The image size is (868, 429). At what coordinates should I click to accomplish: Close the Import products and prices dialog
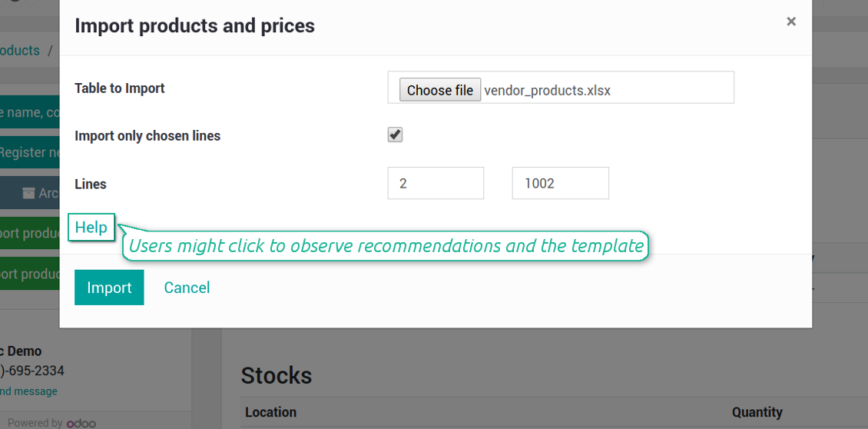tap(791, 22)
